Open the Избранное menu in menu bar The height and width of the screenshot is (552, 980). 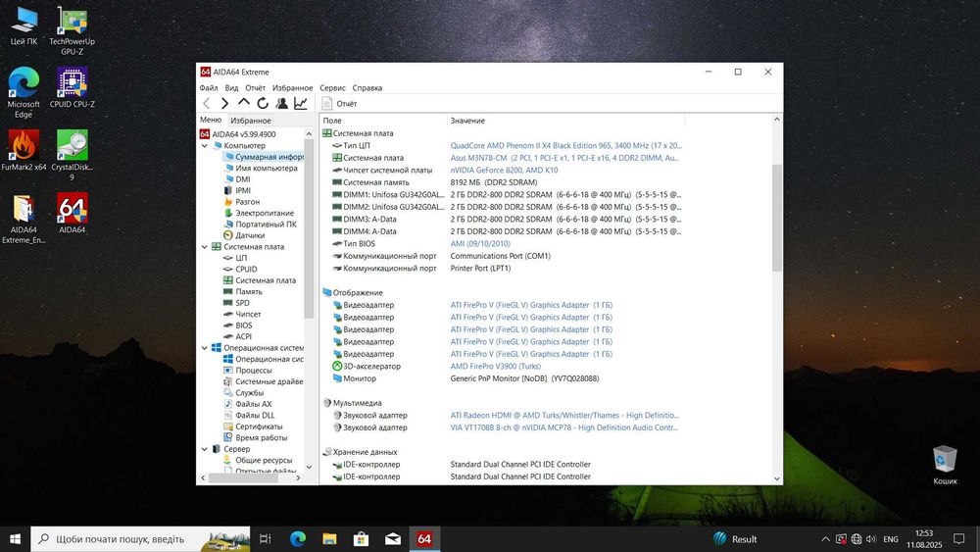click(x=292, y=88)
